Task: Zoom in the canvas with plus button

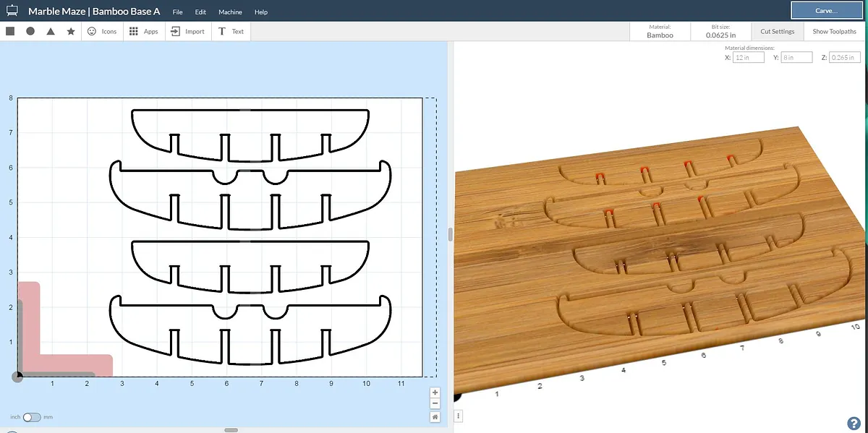Action: point(435,393)
